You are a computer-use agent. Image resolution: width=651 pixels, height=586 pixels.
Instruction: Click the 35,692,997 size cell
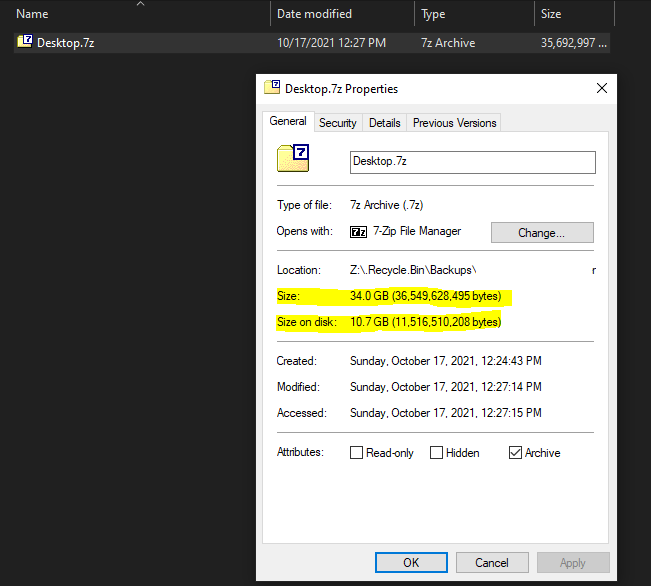(573, 43)
